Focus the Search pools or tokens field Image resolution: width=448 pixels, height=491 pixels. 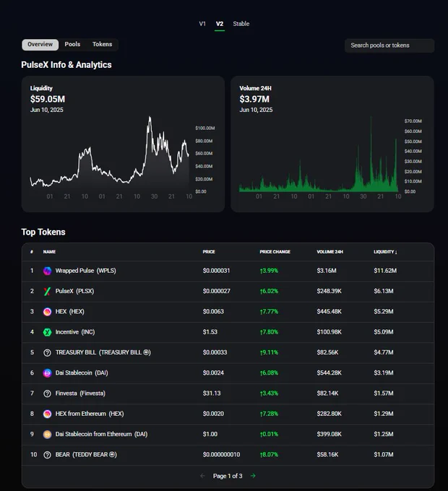[389, 45]
